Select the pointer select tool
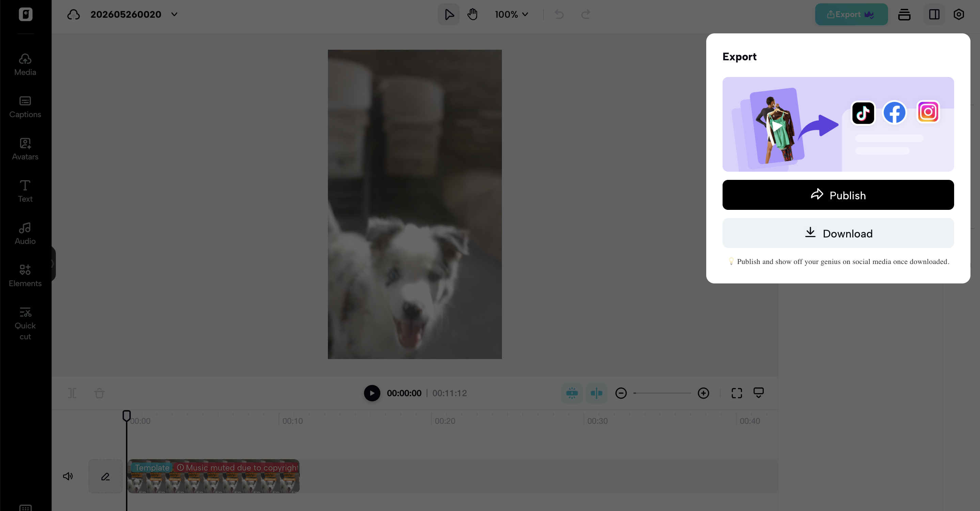The image size is (980, 511). 449,14
